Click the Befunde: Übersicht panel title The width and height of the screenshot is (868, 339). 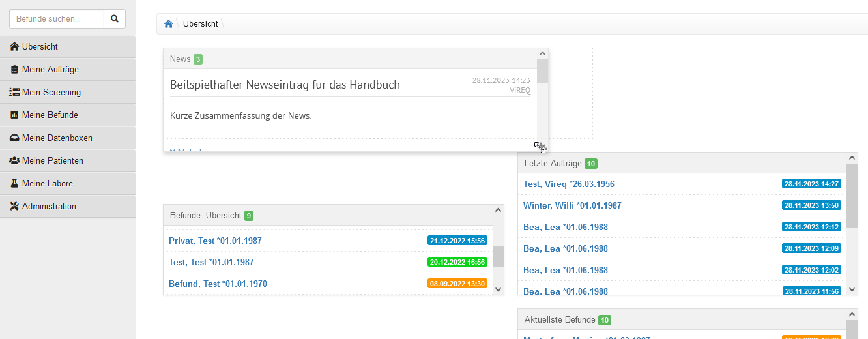206,216
